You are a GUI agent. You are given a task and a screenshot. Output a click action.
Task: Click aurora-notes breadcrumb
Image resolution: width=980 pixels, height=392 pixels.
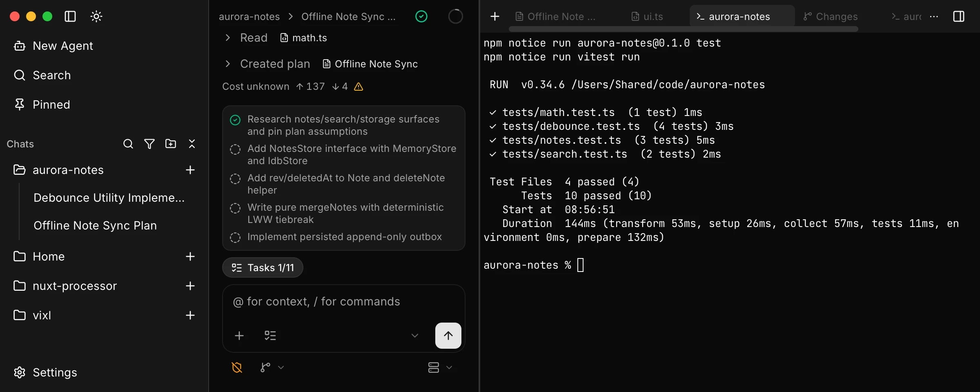pyautogui.click(x=249, y=16)
